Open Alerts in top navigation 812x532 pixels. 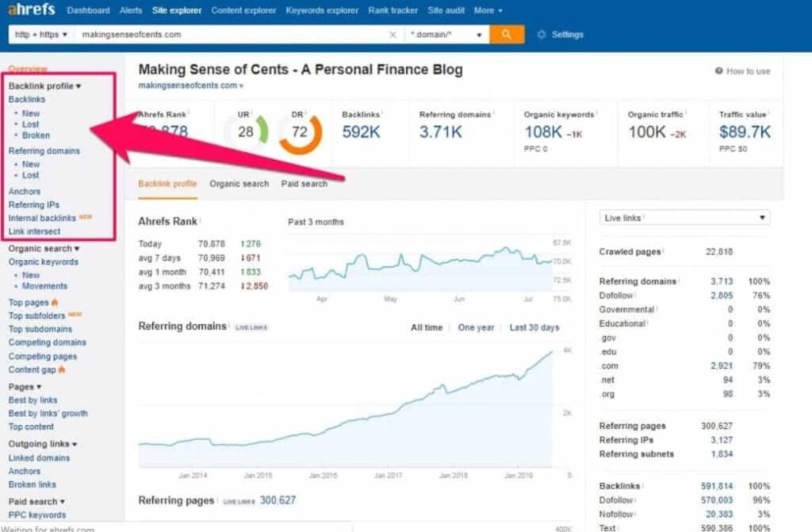pyautogui.click(x=131, y=10)
